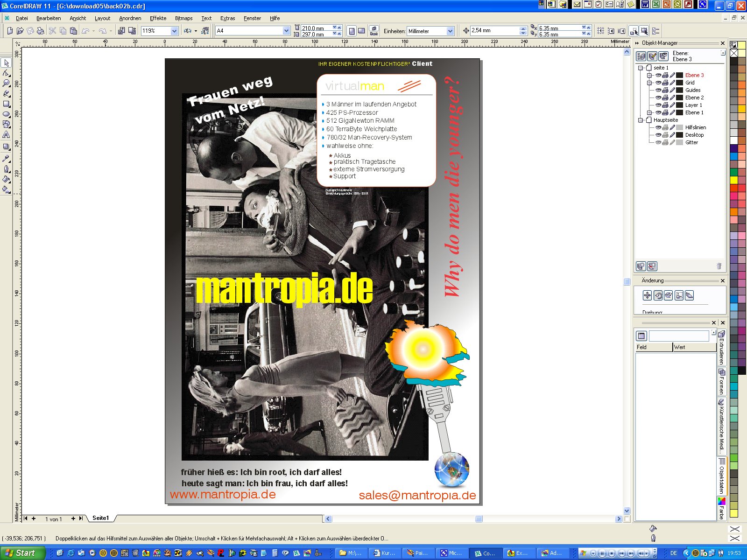Image resolution: width=747 pixels, height=560 pixels.
Task: Click the Import icon in toolbar
Action: [x=121, y=31]
